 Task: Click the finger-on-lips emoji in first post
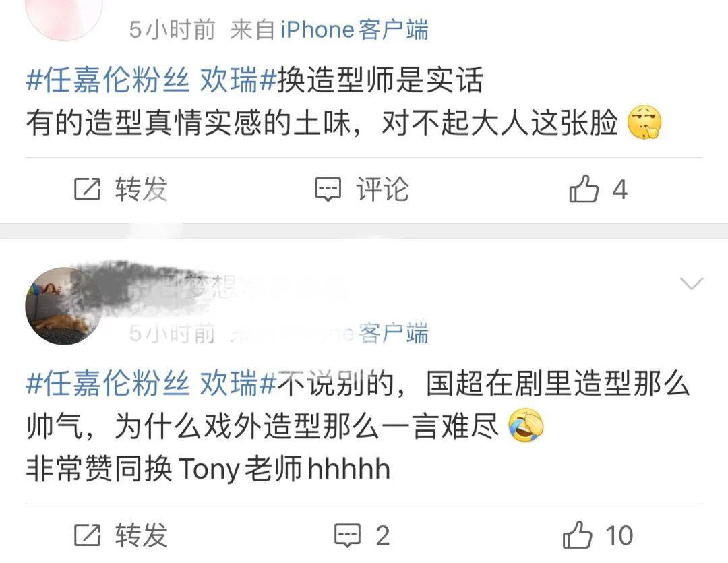click(644, 122)
